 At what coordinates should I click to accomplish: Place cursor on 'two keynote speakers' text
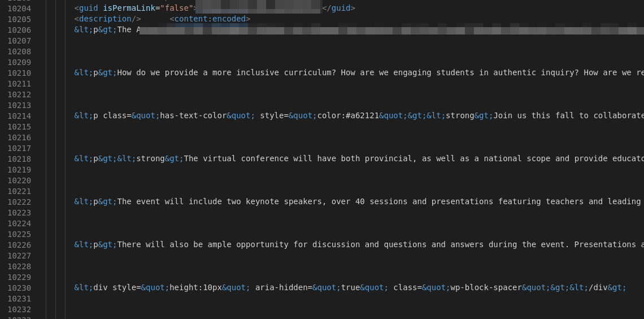point(274,201)
